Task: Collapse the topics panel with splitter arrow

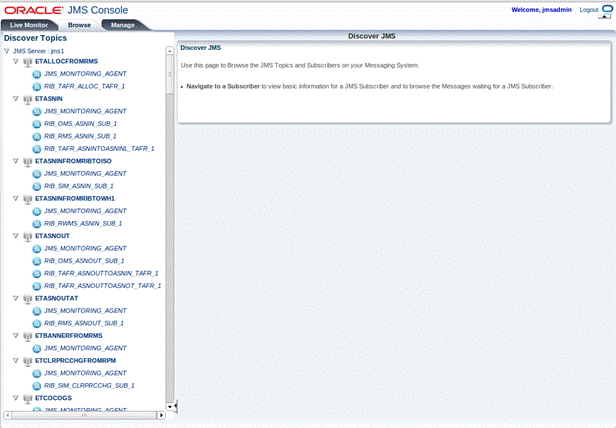Action: (x=176, y=406)
